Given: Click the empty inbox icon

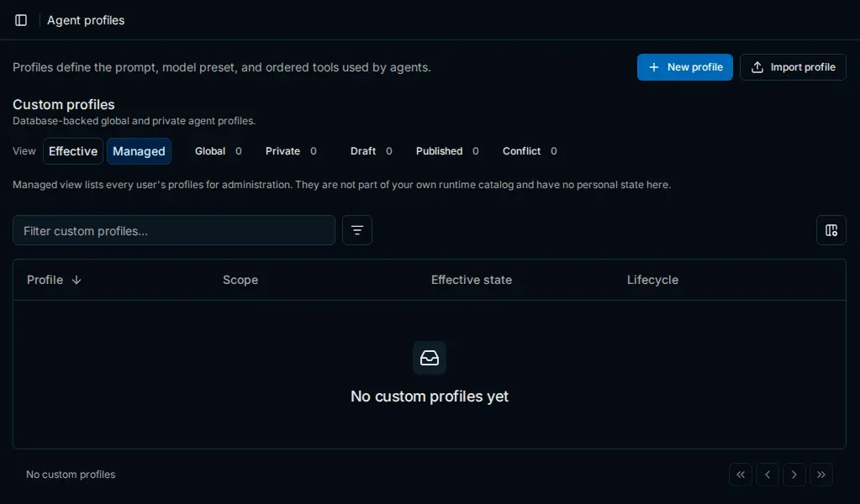Looking at the screenshot, I should tap(430, 358).
